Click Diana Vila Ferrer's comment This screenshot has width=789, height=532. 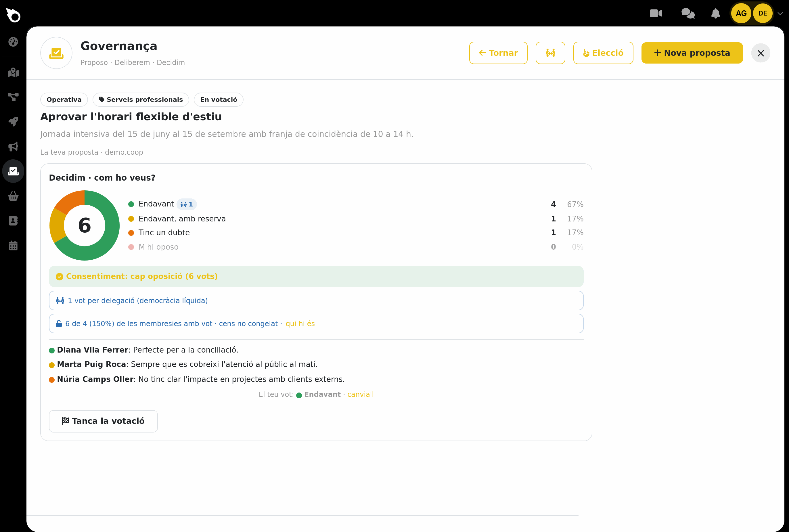pyautogui.click(x=144, y=350)
